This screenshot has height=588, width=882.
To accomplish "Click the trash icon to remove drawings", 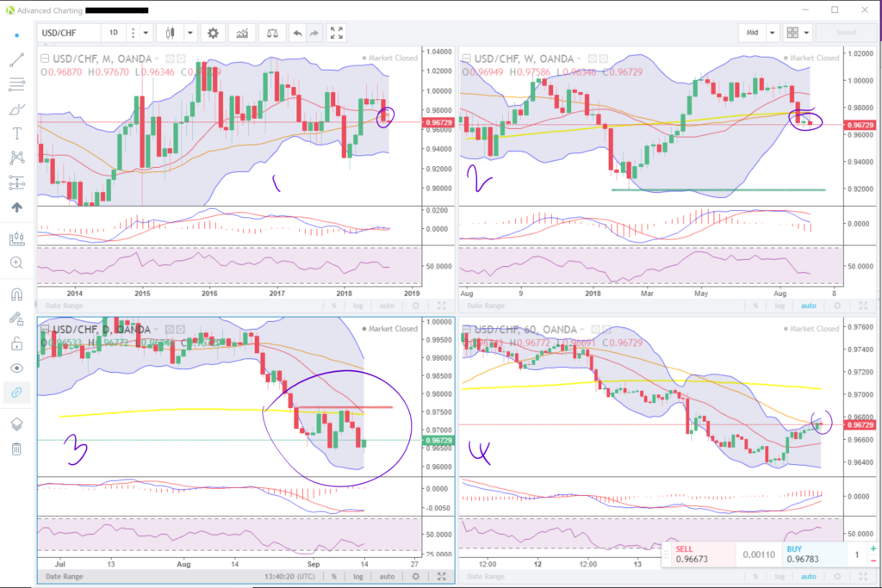I will [x=16, y=449].
